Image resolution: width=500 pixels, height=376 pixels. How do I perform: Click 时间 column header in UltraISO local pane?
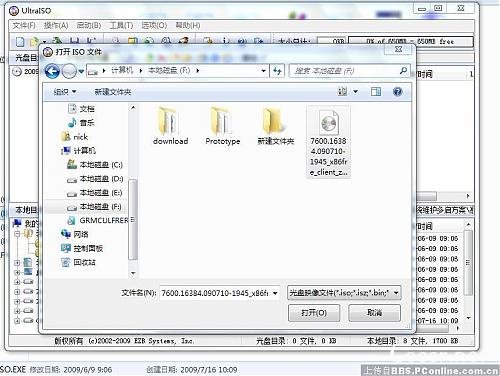[x=425, y=226]
